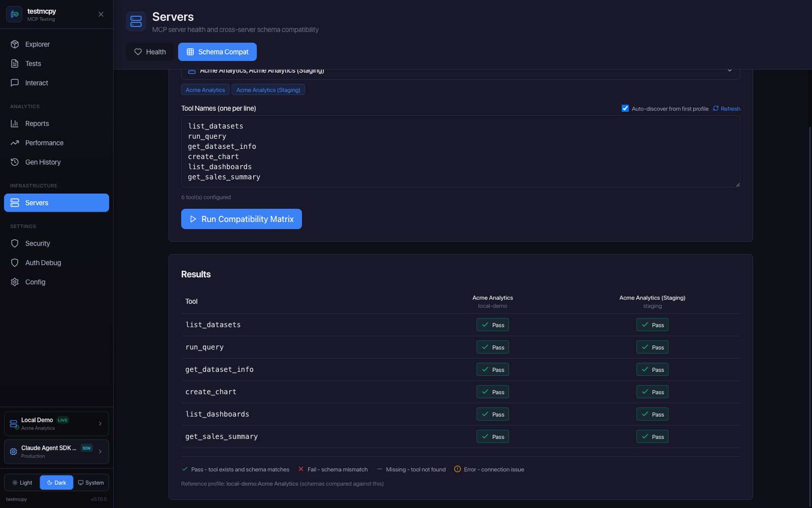Click inside the Tool Names text area

coord(461,151)
